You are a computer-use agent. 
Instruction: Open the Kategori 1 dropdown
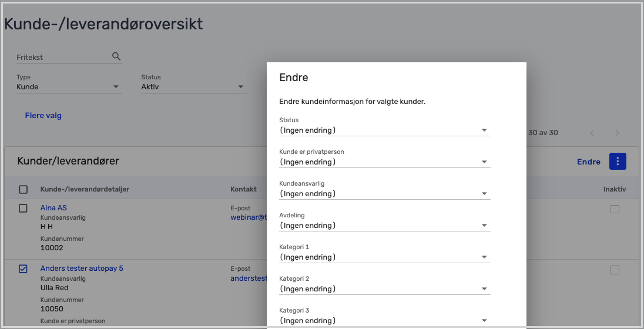[384, 257]
